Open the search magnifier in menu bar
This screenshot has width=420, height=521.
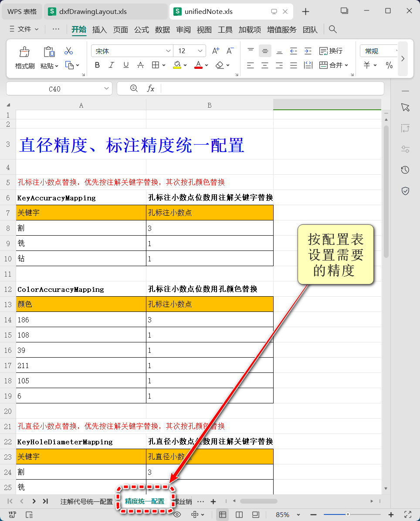(x=332, y=29)
